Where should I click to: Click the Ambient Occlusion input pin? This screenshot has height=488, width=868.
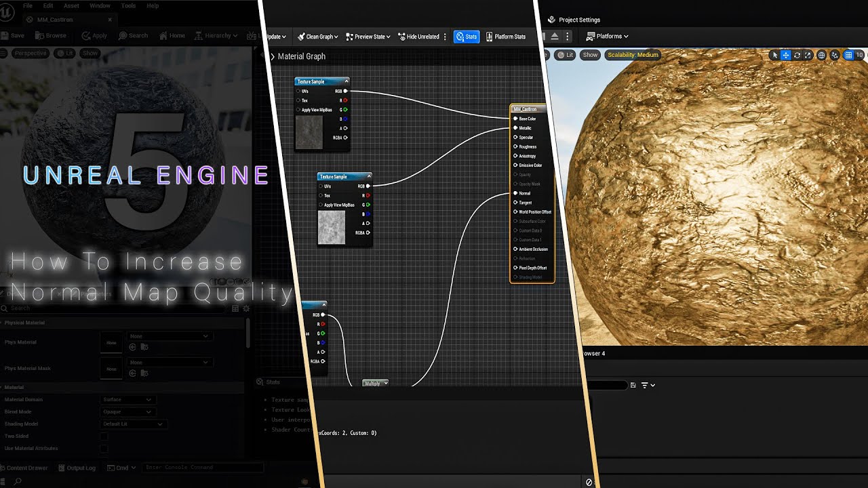click(x=515, y=249)
